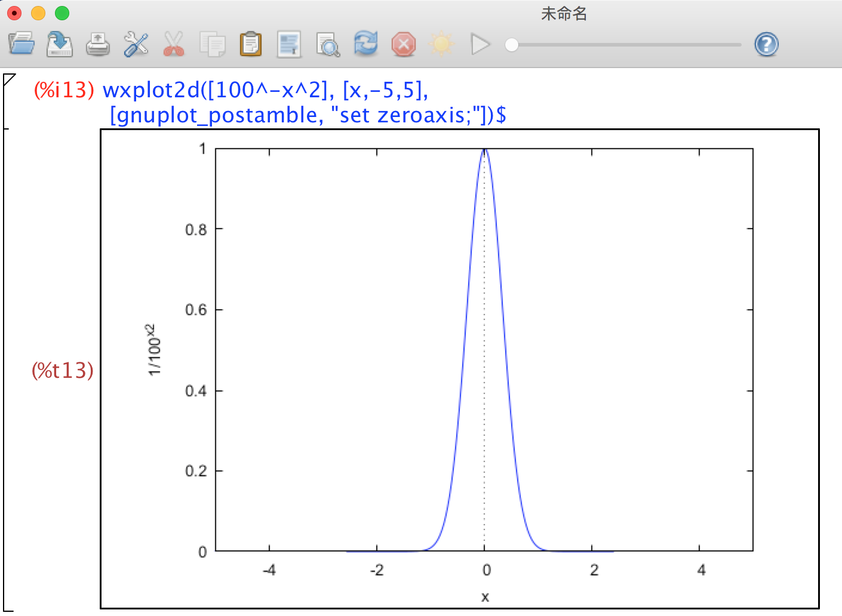Print the document using the printer icon
Viewport: 842px width, 616px height.
[x=97, y=44]
